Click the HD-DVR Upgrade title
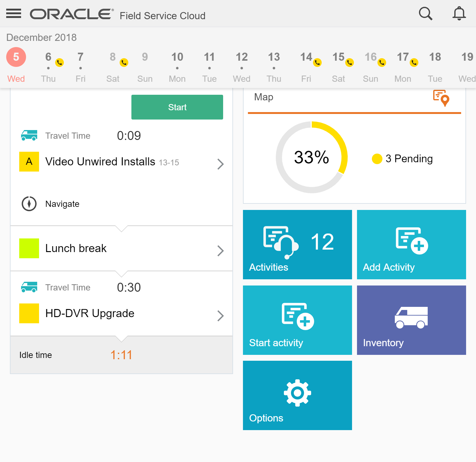476x462 pixels. tap(90, 313)
